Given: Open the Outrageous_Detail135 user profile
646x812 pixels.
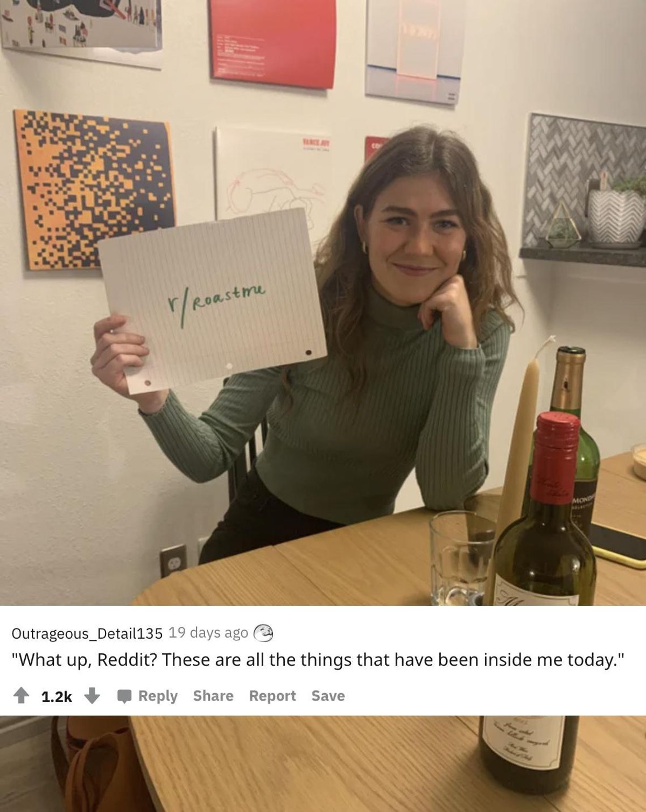Looking at the screenshot, I should 87,633.
